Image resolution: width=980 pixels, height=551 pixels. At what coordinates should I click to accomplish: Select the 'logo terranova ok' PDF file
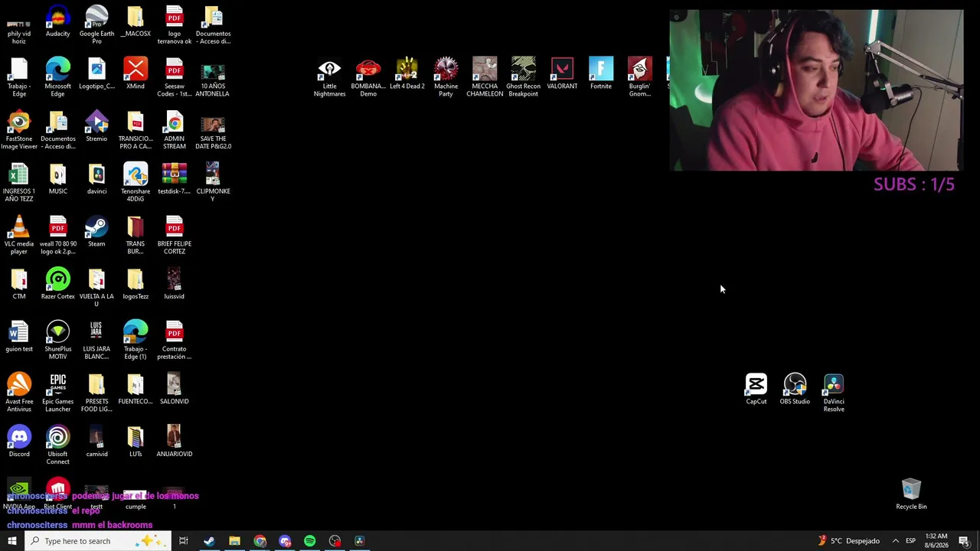[174, 24]
